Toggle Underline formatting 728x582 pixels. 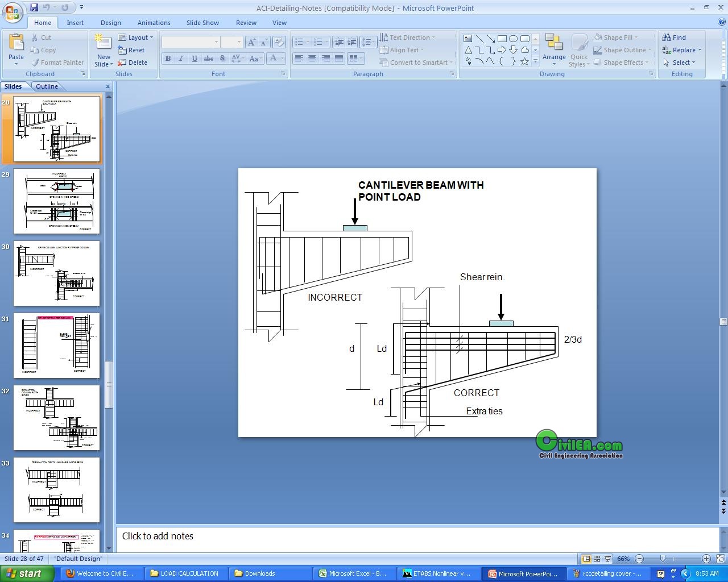pyautogui.click(x=195, y=59)
